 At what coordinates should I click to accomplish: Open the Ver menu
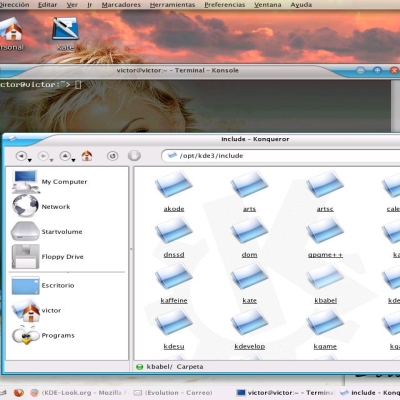[72, 5]
